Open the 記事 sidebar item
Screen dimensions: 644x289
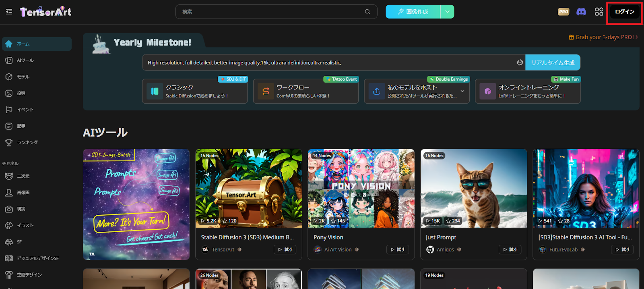pyautogui.click(x=37, y=126)
